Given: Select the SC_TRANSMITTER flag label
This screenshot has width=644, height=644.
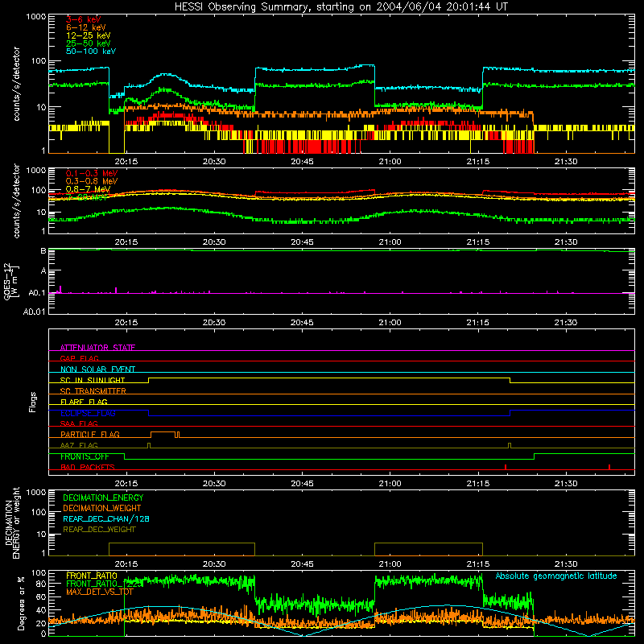Looking at the screenshot, I should pos(93,391).
